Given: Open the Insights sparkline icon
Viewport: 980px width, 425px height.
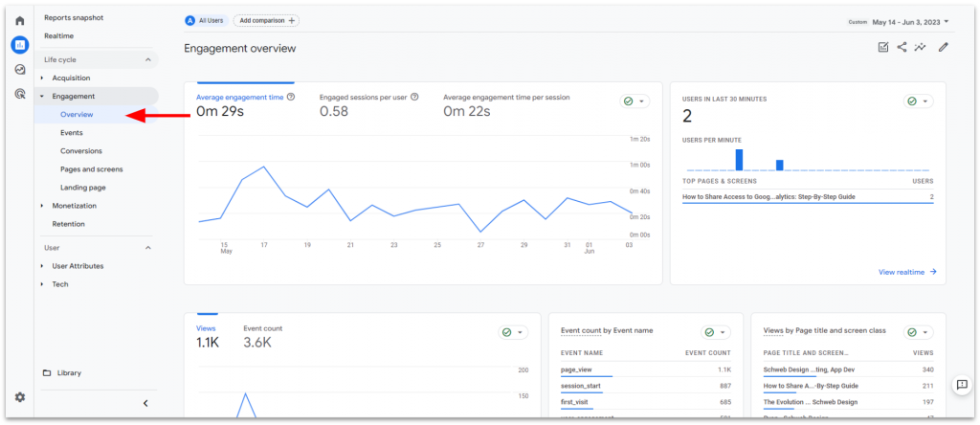Looking at the screenshot, I should [921, 47].
